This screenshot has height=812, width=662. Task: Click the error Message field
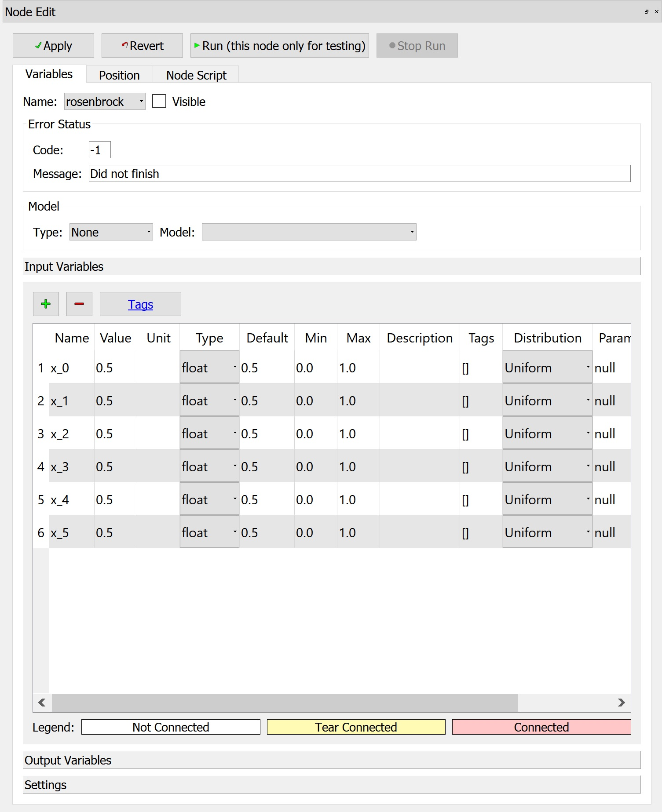(x=359, y=173)
